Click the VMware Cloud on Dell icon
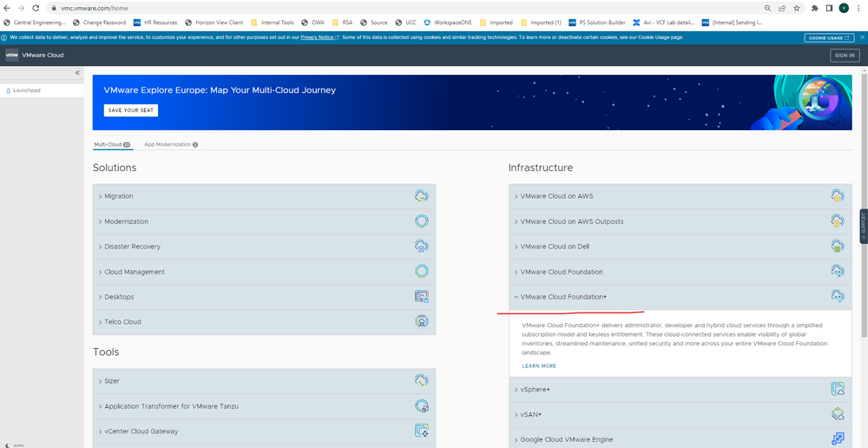868x448 pixels. (x=838, y=247)
